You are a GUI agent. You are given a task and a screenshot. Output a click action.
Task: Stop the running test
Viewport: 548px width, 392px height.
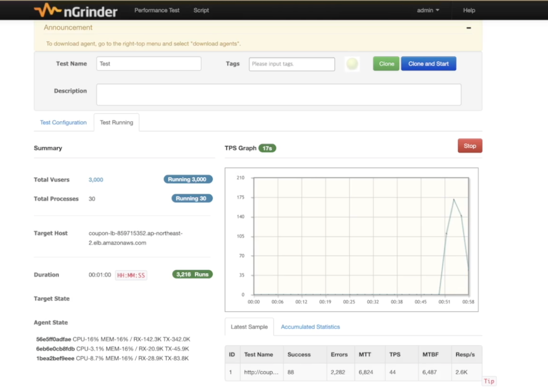point(470,146)
